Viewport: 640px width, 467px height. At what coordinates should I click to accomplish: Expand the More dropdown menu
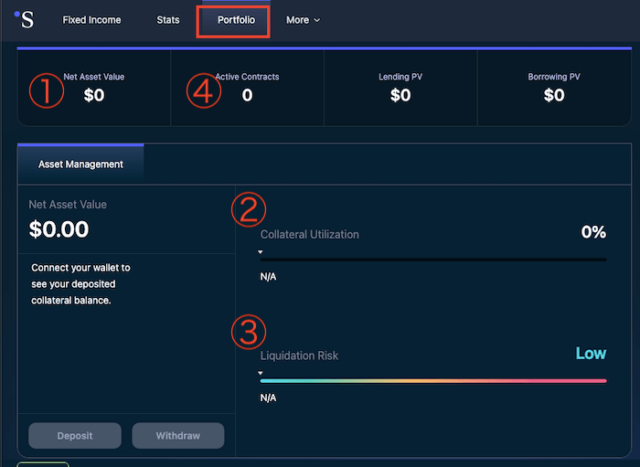pyautogui.click(x=302, y=20)
